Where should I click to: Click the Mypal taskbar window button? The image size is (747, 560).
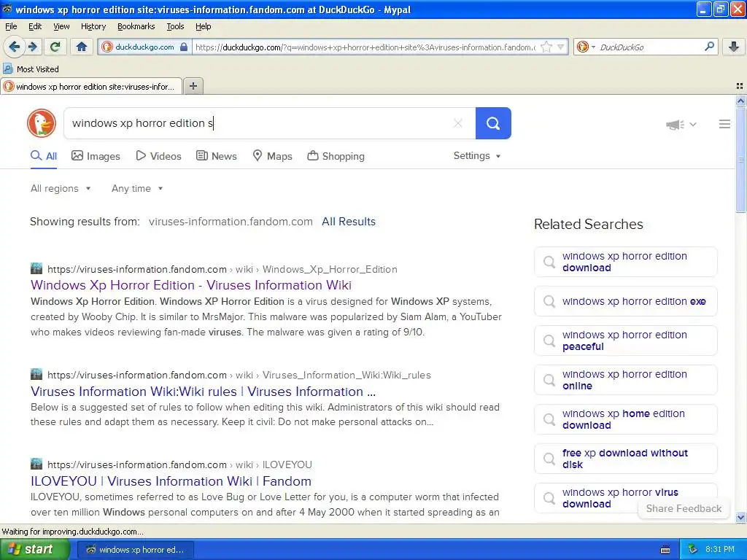point(135,550)
